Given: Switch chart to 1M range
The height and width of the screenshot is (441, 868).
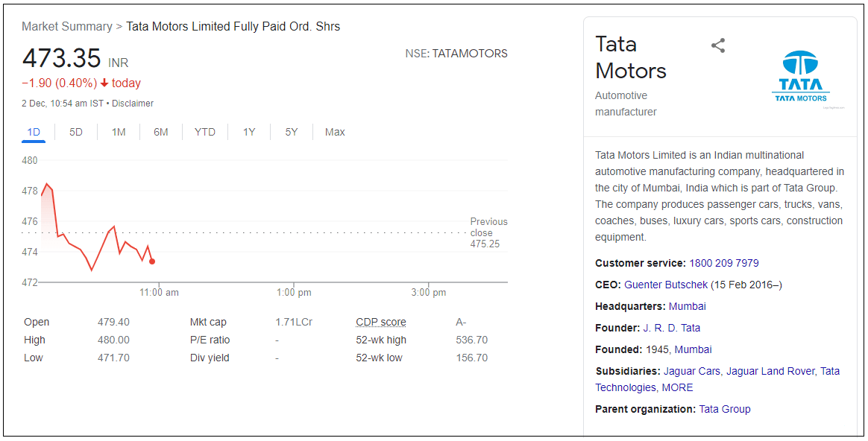Looking at the screenshot, I should click(x=119, y=132).
